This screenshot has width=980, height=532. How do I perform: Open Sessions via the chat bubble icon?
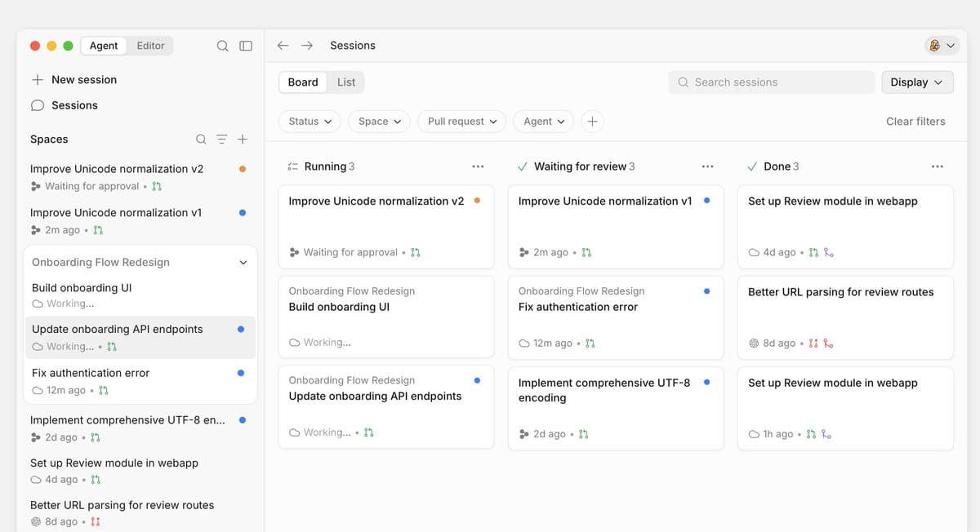[38, 105]
